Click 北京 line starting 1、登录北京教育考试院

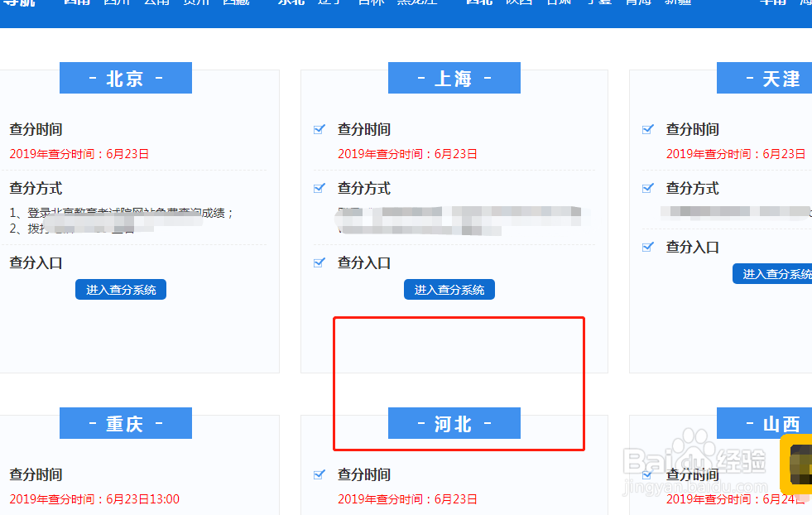coord(122,213)
